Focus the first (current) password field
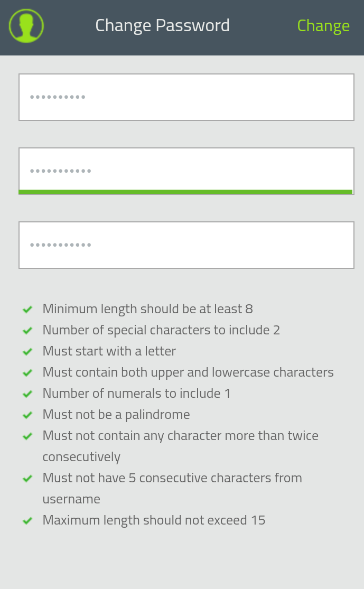 [x=186, y=97]
